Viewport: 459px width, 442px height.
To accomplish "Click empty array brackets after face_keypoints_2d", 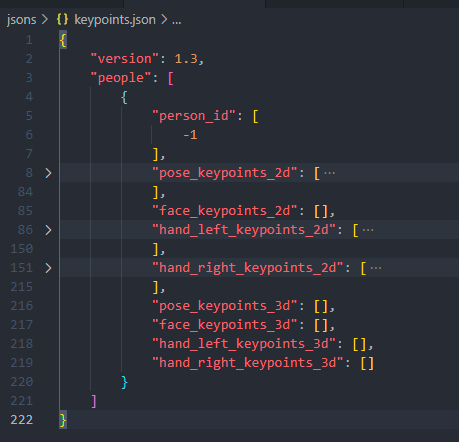I will tap(321, 211).
